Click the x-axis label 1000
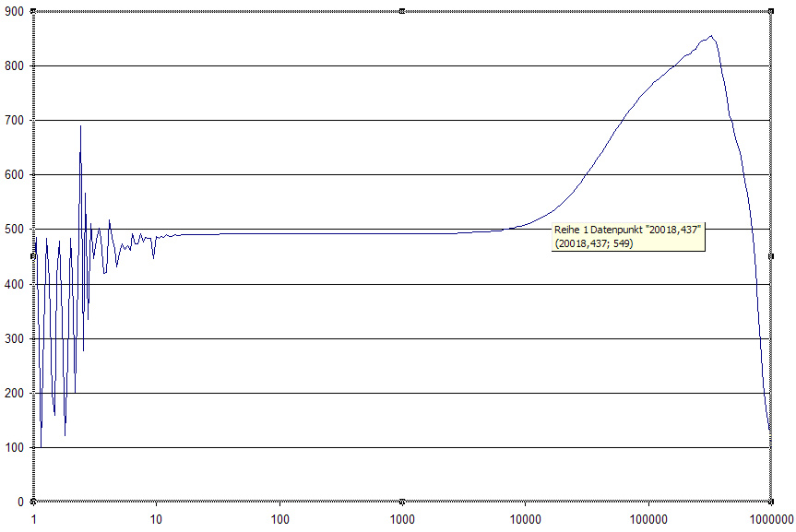This screenshot has width=796, height=532. 402,519
